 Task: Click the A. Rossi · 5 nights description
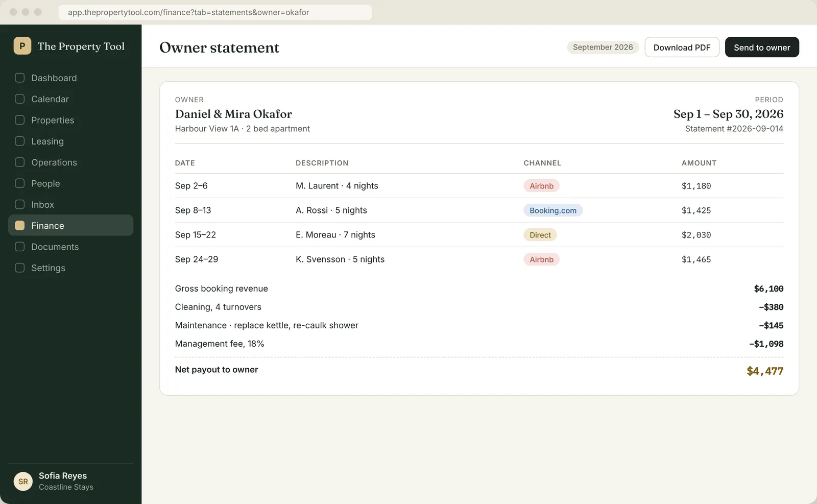pos(331,210)
